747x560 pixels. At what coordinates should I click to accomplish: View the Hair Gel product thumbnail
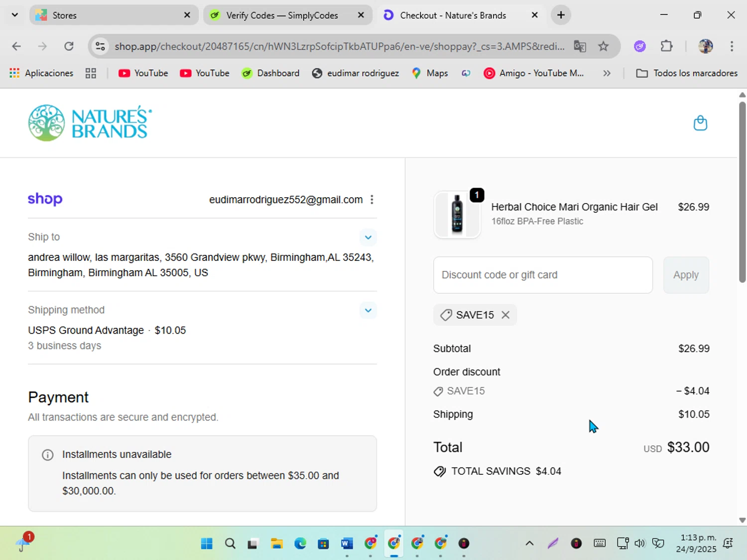pyautogui.click(x=457, y=215)
